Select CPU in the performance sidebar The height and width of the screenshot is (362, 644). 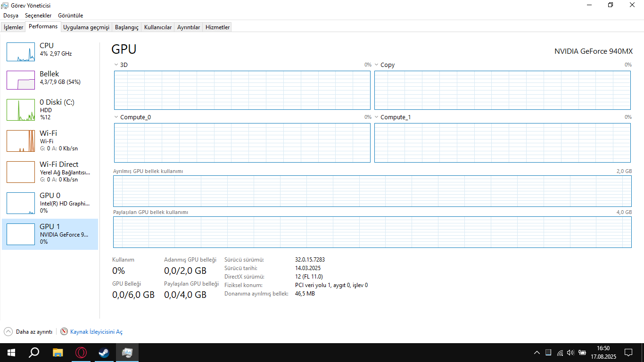(50, 51)
